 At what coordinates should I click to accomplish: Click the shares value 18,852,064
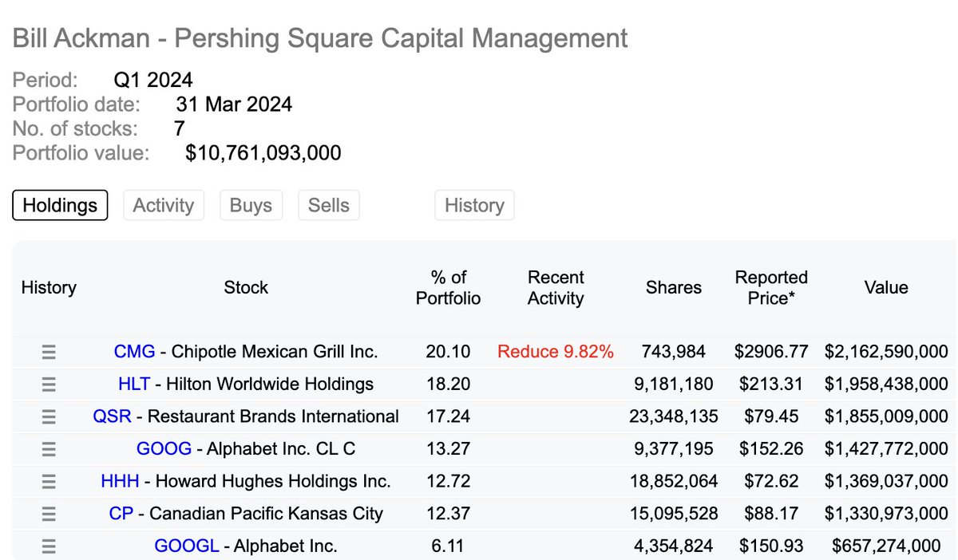674,482
